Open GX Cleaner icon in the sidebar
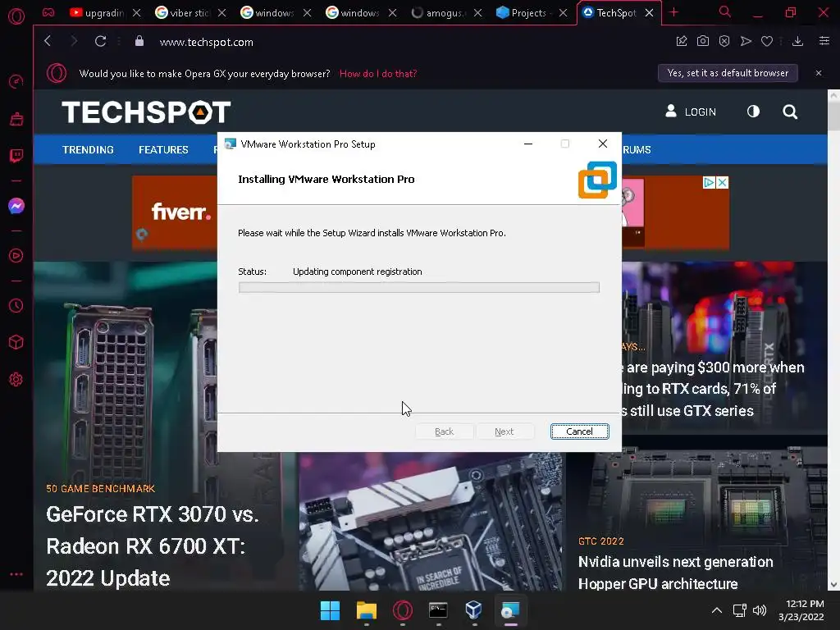 (x=16, y=119)
